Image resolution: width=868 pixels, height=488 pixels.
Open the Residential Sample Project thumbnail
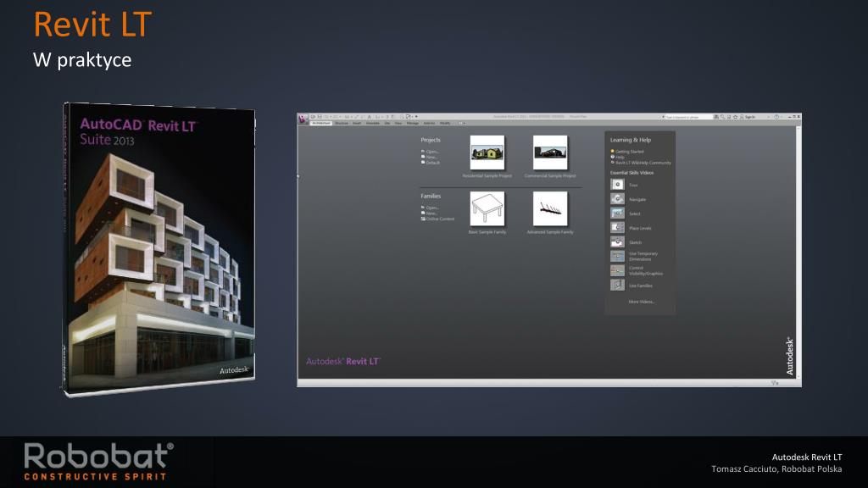[x=487, y=152]
